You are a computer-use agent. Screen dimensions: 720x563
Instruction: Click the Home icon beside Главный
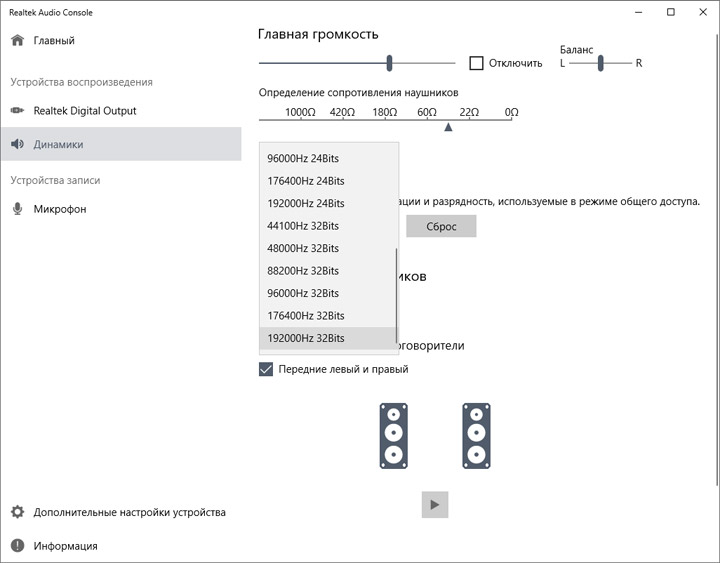[x=17, y=41]
